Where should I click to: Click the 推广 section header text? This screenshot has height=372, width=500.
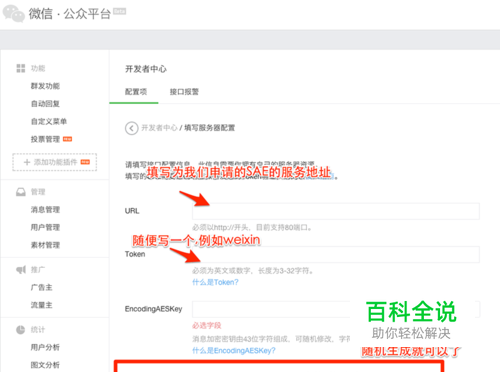pyautogui.click(x=38, y=270)
